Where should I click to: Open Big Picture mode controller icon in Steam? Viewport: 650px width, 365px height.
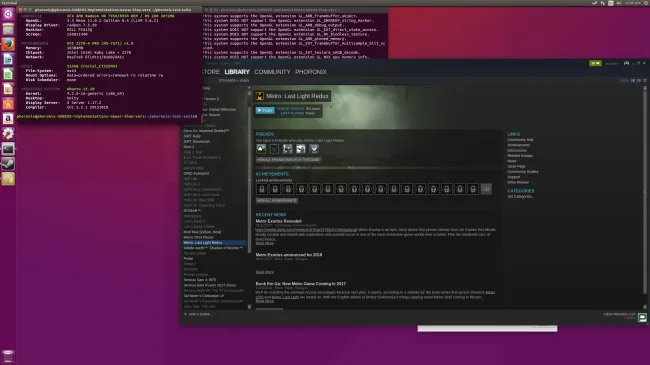point(626,63)
